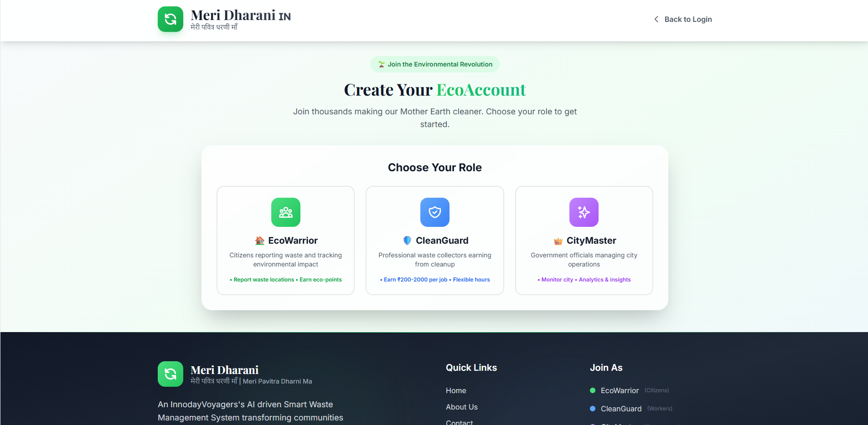Screen dimensions: 868x425
Task: Click the Join the Environmental Revolution badge
Action: [435, 64]
